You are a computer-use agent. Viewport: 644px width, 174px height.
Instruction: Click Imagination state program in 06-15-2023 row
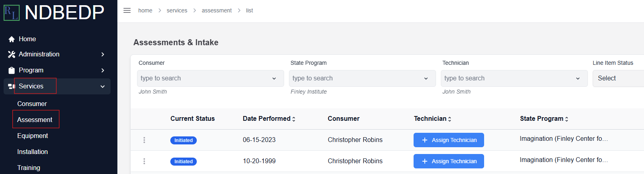click(564, 139)
